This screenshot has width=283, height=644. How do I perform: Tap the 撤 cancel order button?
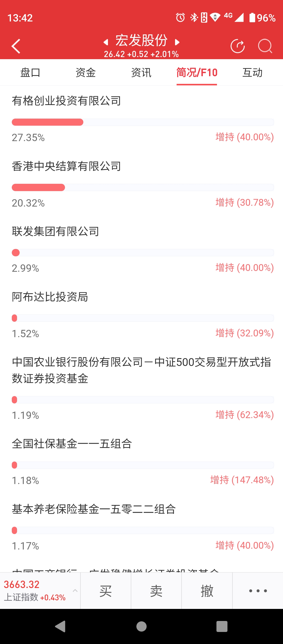point(207,591)
